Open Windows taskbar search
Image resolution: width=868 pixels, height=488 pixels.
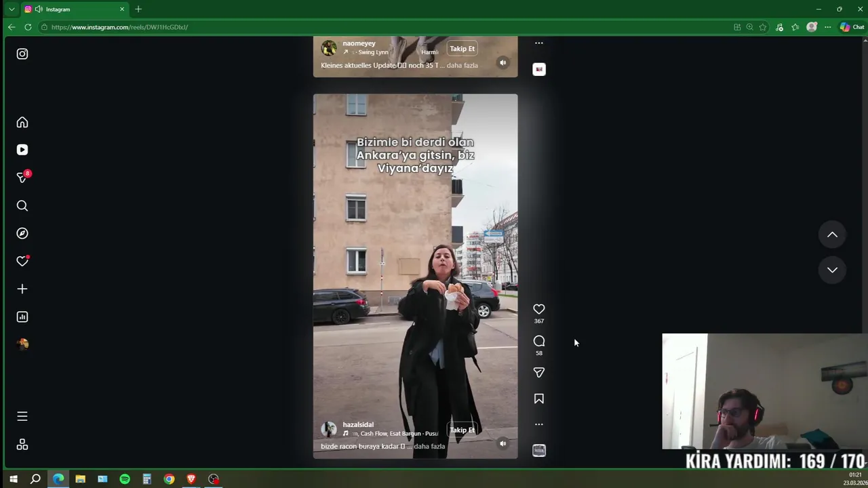35,479
